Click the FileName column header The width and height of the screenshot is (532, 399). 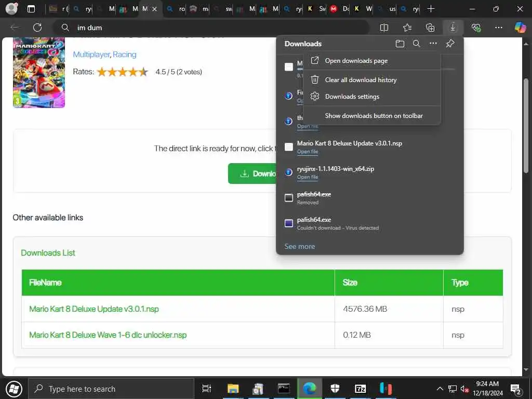point(178,283)
